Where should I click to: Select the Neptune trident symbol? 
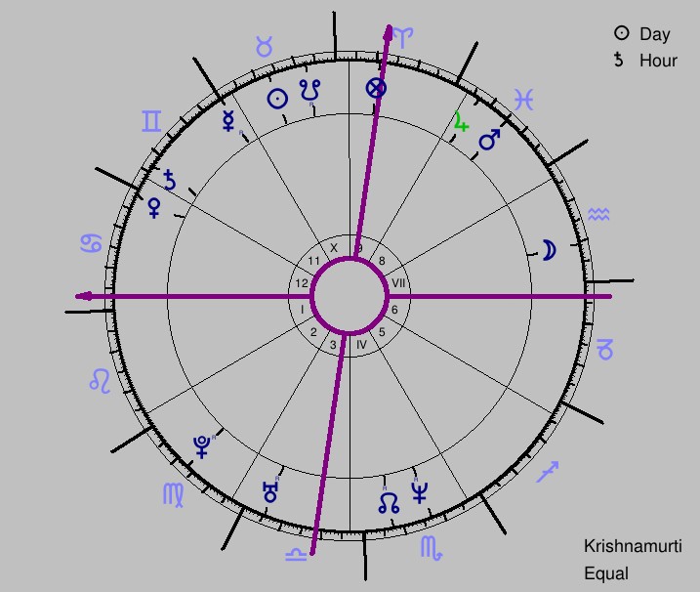(x=419, y=492)
